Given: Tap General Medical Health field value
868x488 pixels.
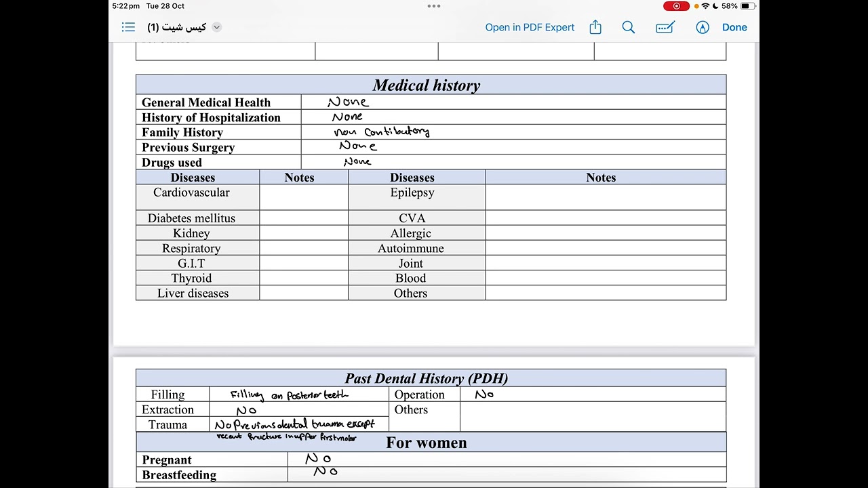Looking at the screenshot, I should click(513, 102).
